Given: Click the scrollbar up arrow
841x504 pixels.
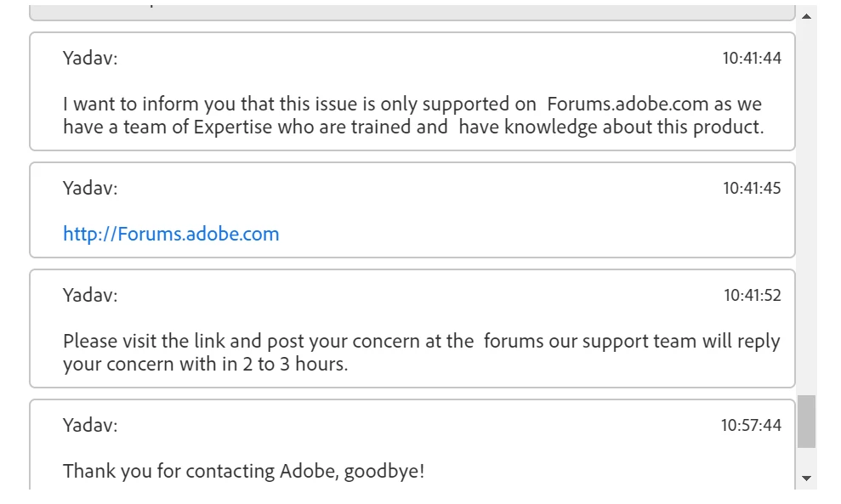Looking at the screenshot, I should coord(806,16).
